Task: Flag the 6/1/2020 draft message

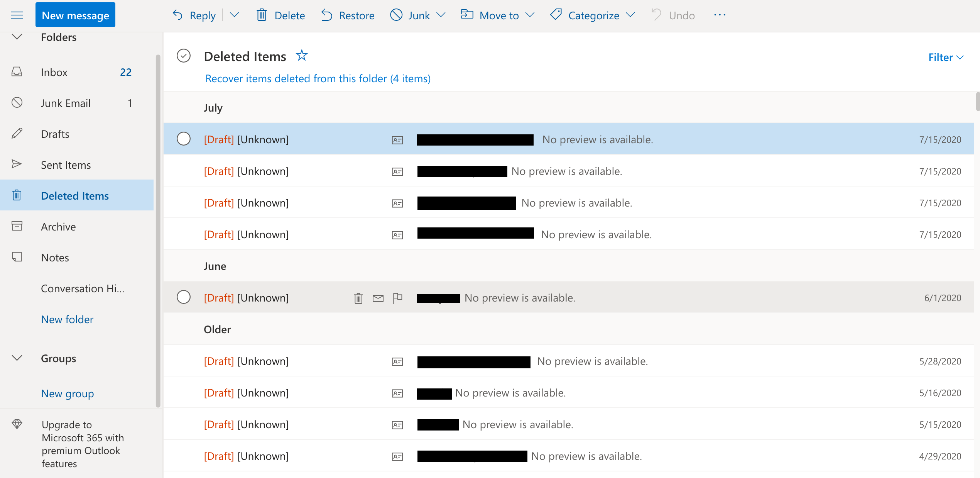Action: tap(397, 298)
